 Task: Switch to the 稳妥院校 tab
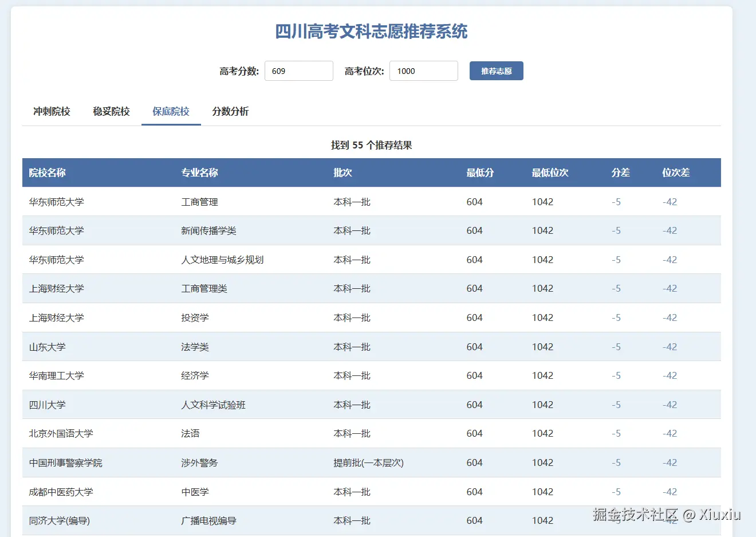pyautogui.click(x=112, y=111)
